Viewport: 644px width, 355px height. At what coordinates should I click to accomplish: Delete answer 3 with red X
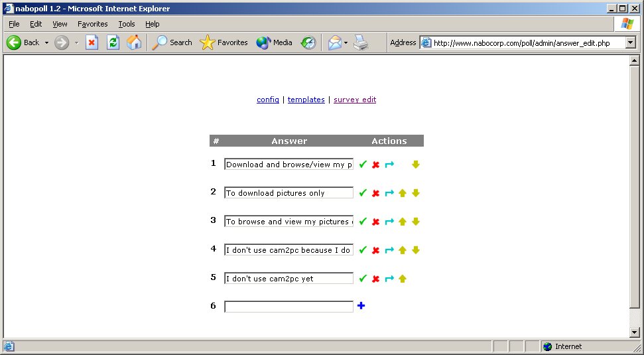pos(375,222)
